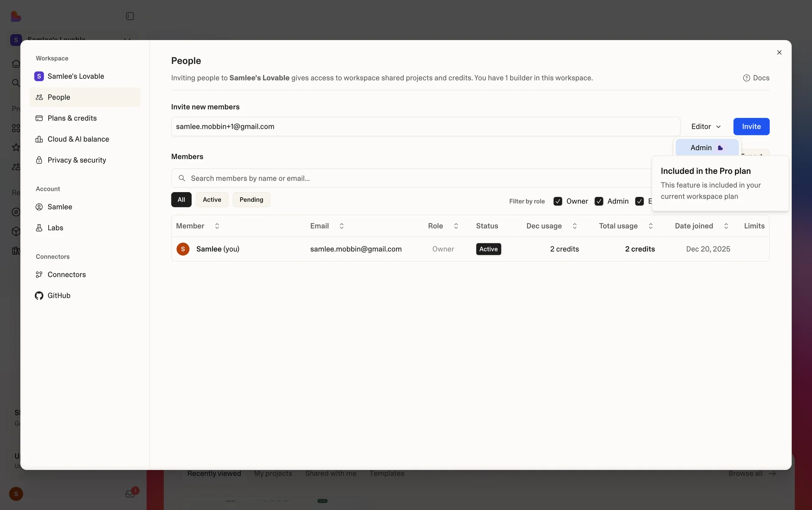Click the People icon in sidebar
Viewport: 812px width, 510px height.
coord(39,97)
